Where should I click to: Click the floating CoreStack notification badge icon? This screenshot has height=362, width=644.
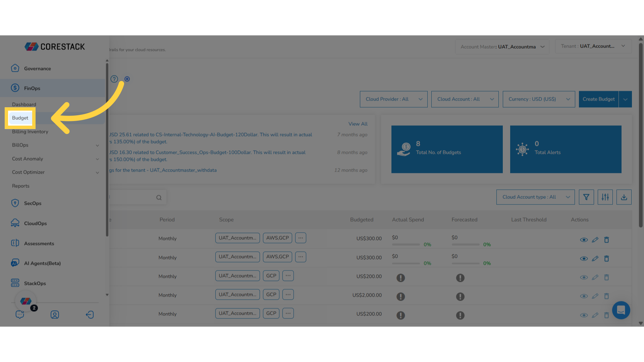pos(26,301)
